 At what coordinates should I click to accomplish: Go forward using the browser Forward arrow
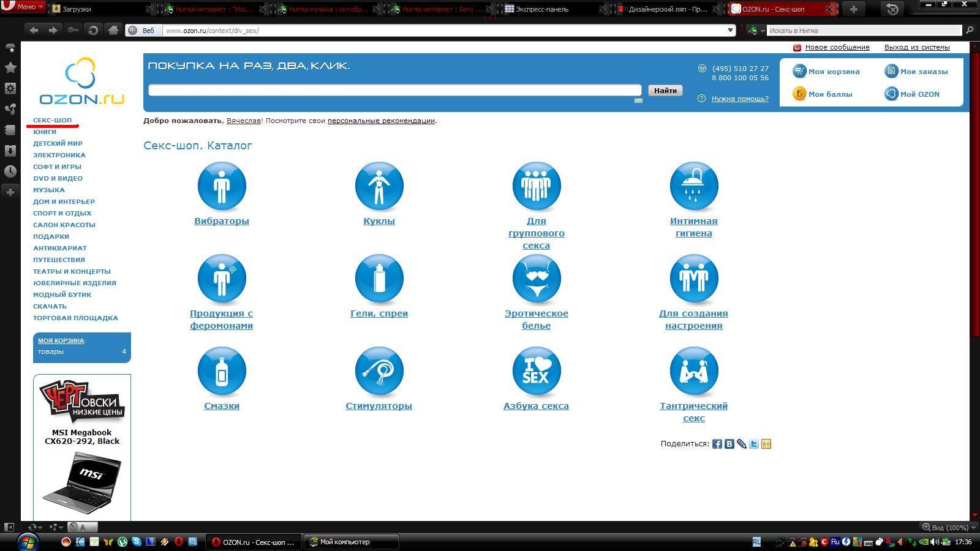tap(53, 30)
